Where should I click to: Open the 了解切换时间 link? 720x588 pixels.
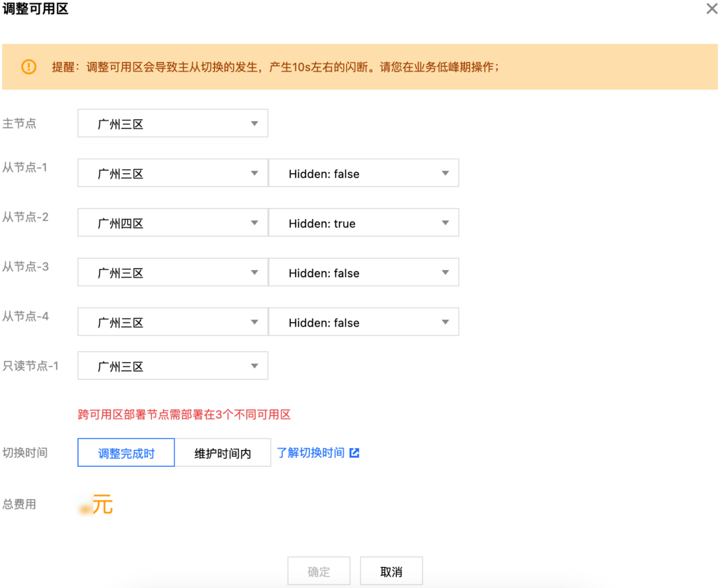(x=311, y=453)
